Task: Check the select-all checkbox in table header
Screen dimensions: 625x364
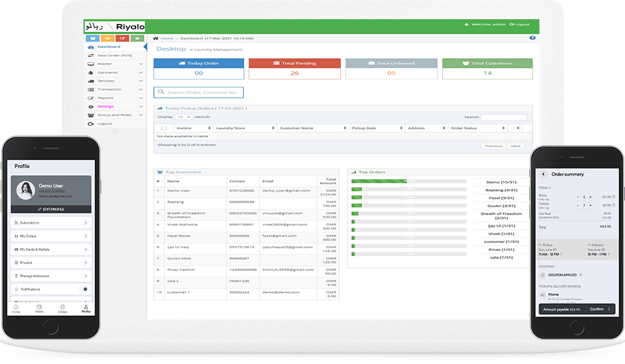Action: (164, 128)
